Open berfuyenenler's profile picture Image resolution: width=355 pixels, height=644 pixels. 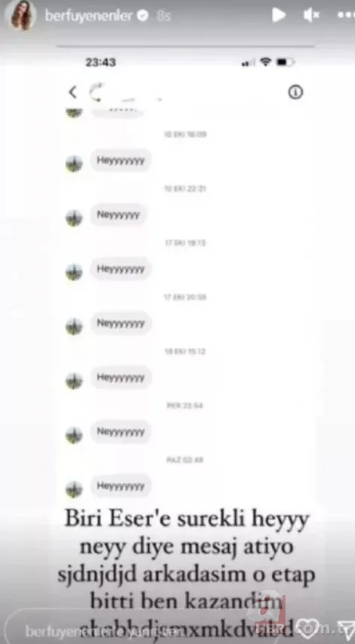click(x=20, y=16)
